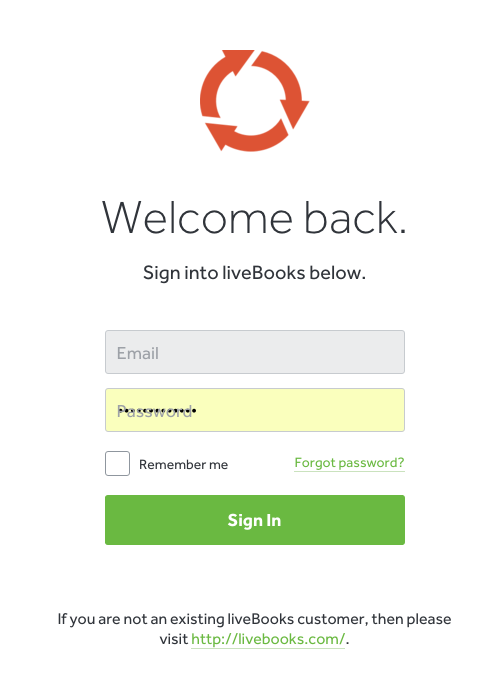Image resolution: width=503 pixels, height=695 pixels.
Task: Click empty right end of Email field
Action: coord(363,352)
